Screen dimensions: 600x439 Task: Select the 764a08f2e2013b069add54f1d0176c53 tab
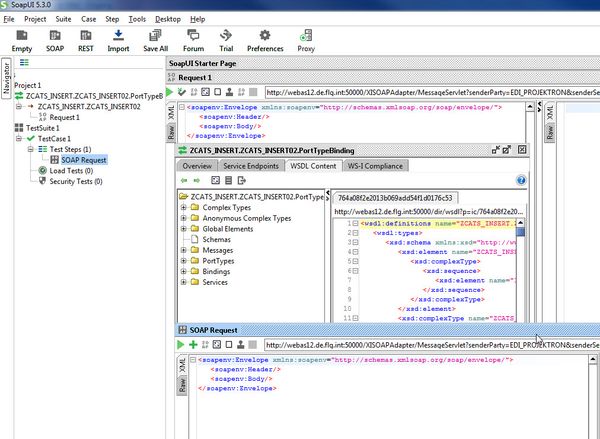coord(395,198)
